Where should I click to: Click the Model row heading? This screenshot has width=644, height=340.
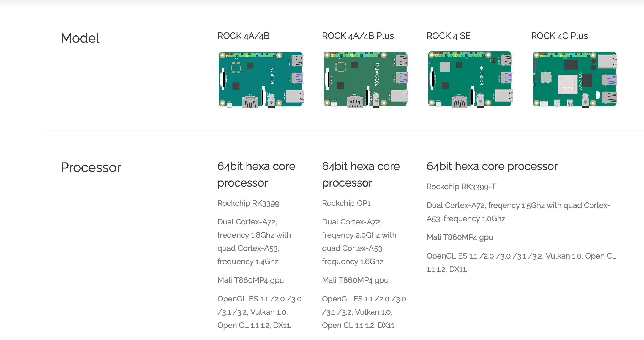coord(80,38)
